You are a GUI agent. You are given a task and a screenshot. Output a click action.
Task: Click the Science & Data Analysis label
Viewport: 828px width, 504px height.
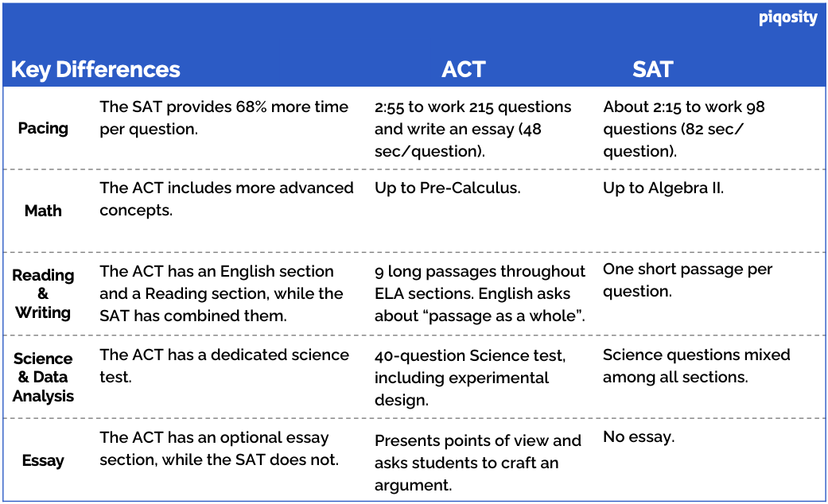[43, 377]
